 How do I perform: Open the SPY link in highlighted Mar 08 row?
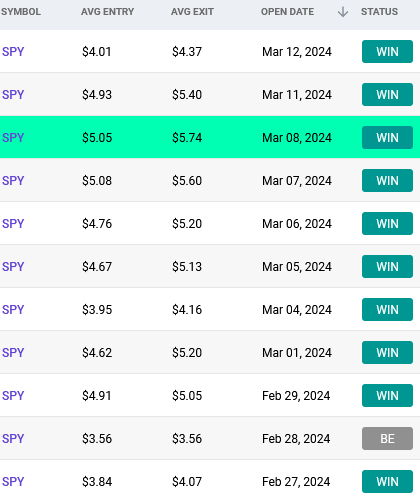point(13,138)
